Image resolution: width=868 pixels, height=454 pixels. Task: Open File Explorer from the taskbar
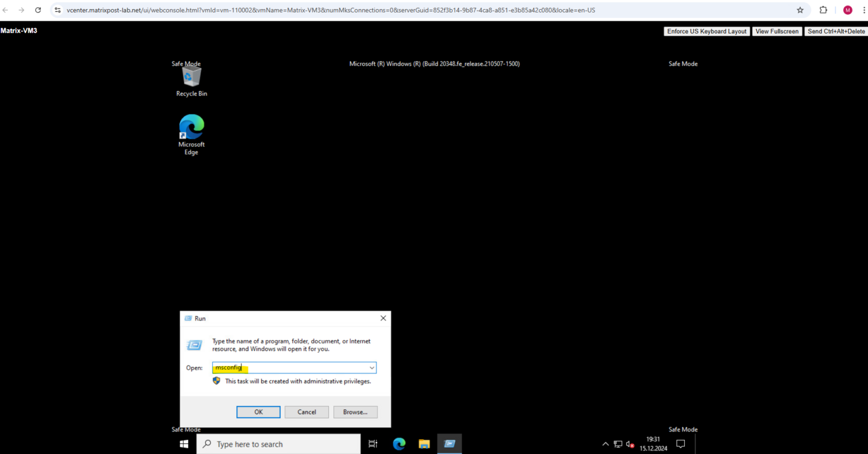point(424,444)
